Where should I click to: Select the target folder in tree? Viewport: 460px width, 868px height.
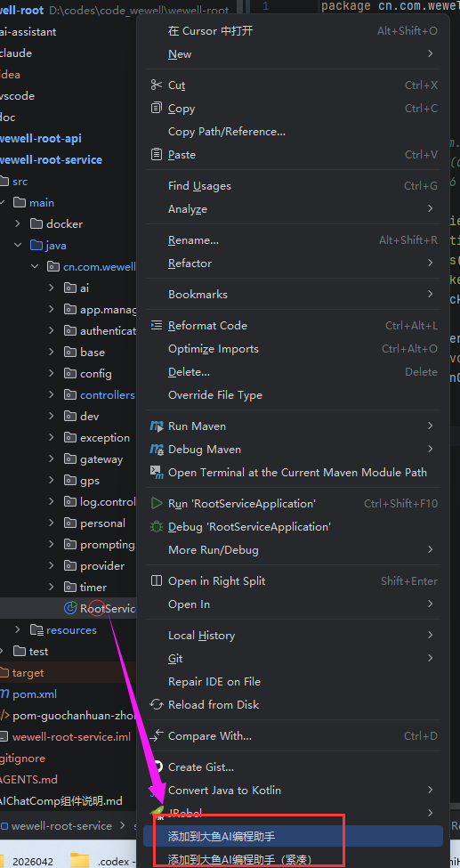tap(28, 673)
